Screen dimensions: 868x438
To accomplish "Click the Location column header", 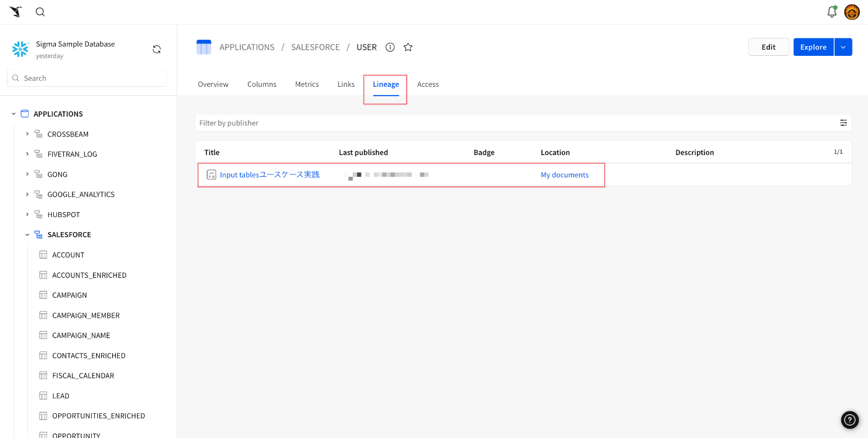I will [x=555, y=153].
